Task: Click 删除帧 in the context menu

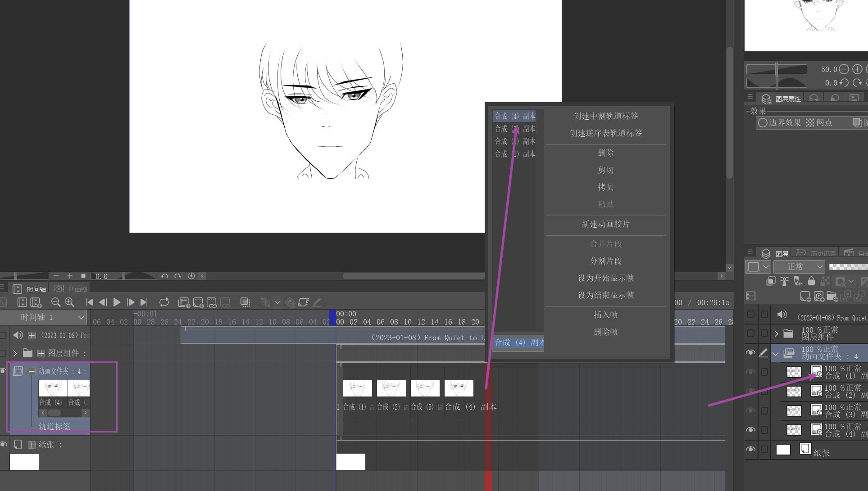Action: coord(605,332)
